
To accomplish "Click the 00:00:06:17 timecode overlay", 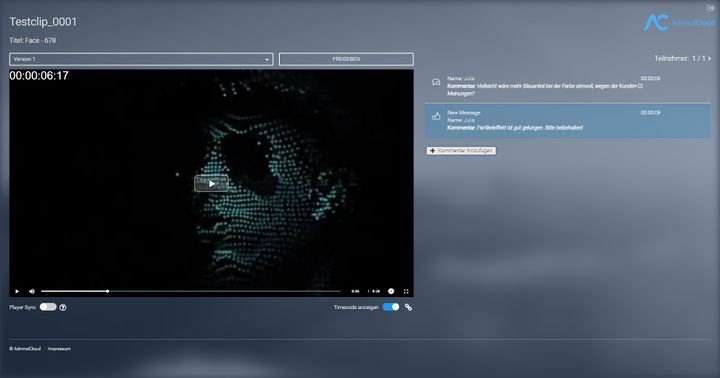I will coord(39,76).
